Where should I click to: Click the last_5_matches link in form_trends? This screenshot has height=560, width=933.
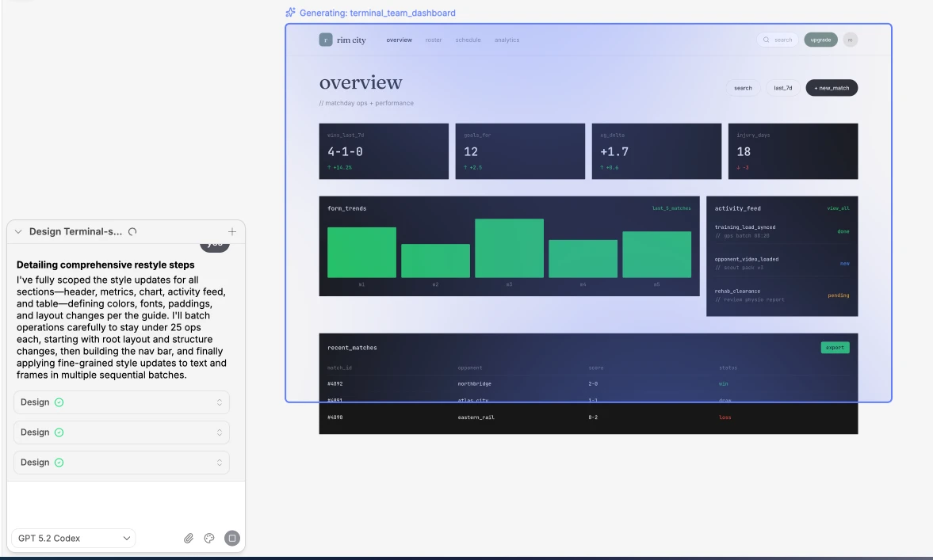[671, 208]
